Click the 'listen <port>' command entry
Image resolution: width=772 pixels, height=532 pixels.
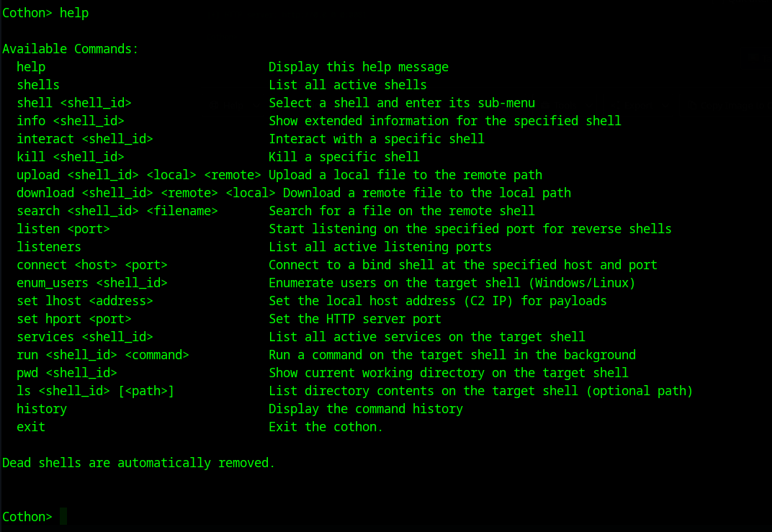63,229
